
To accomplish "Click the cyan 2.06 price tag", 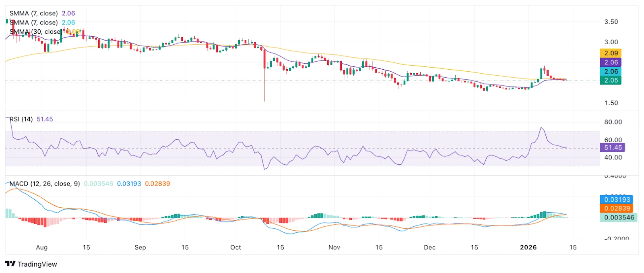I will tap(611, 71).
